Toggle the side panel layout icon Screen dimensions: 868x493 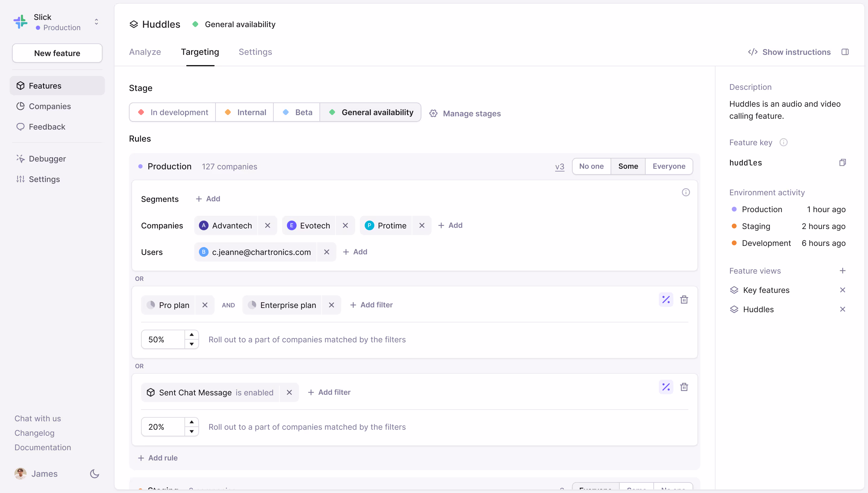pos(845,52)
